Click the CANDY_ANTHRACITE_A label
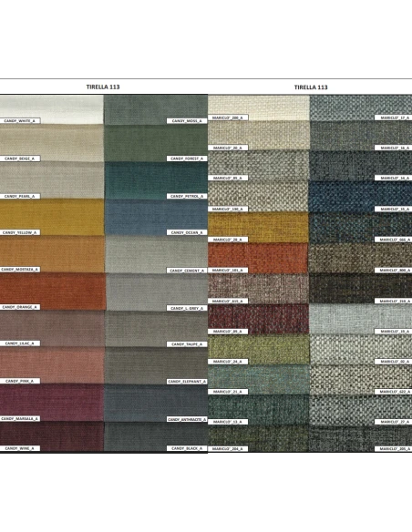 point(187,419)
